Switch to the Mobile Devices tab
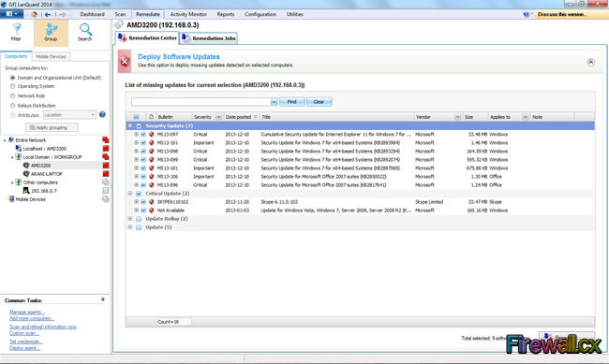609x364 pixels. pyautogui.click(x=51, y=57)
